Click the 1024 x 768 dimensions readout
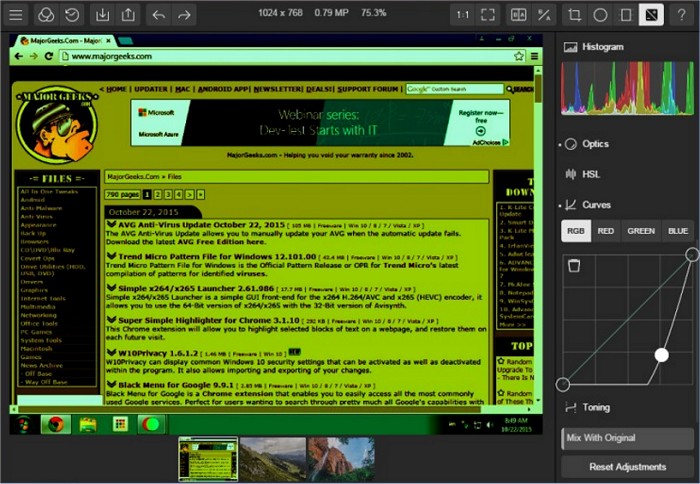Screen dimensions: 700x484 280,13
